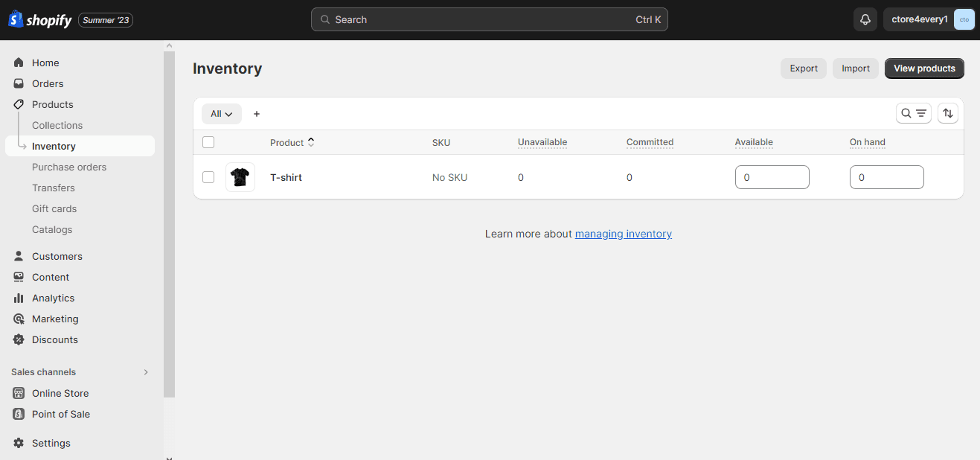Click the View products button

click(924, 68)
